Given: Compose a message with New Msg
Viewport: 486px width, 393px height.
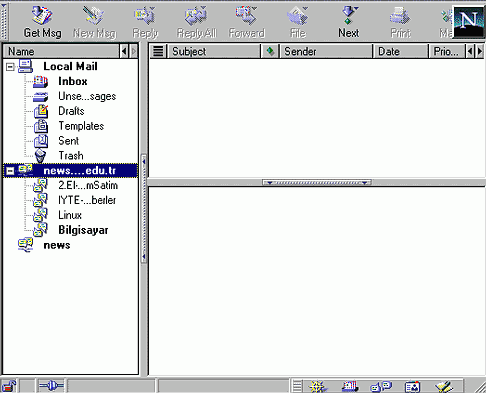Looking at the screenshot, I should coord(94,22).
